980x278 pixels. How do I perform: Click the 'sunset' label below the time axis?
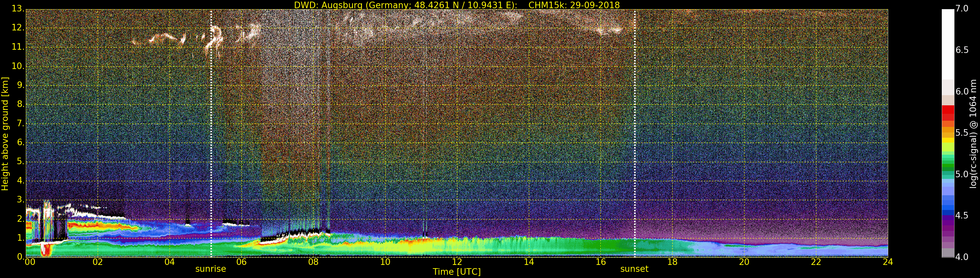[634, 269]
